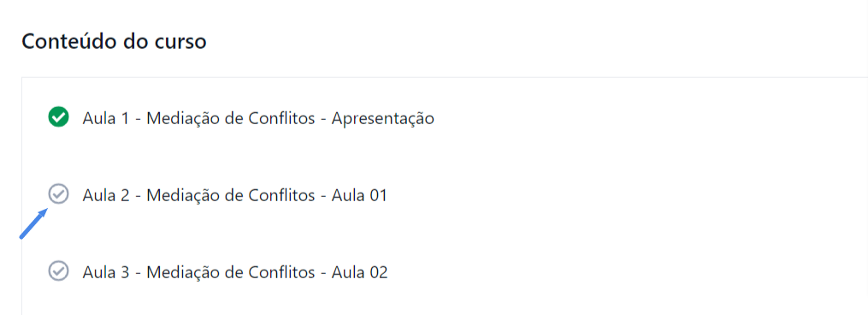Click "Mediação de Conflitos" in the Aula 2 row

[232, 196]
